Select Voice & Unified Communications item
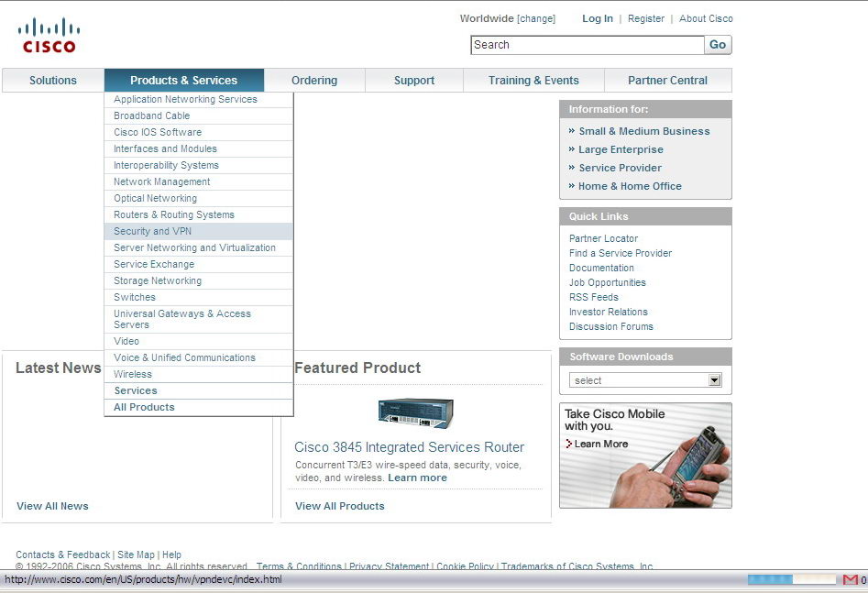Screen dimensions: 868x593 (x=199, y=357)
